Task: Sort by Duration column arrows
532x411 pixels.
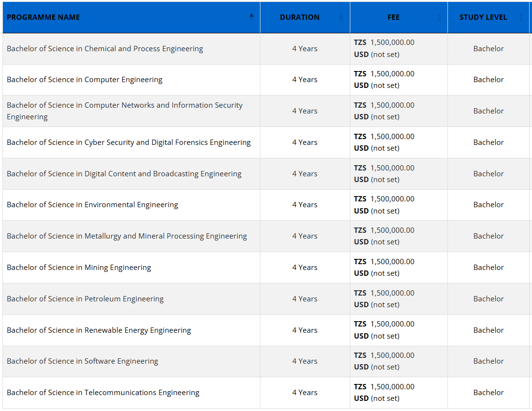Action: (341, 17)
